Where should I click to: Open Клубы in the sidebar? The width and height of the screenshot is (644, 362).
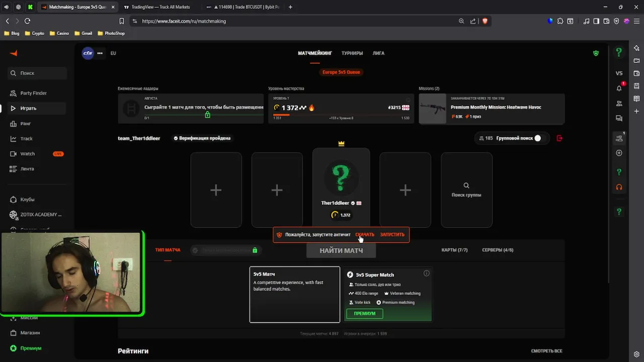coord(37,200)
